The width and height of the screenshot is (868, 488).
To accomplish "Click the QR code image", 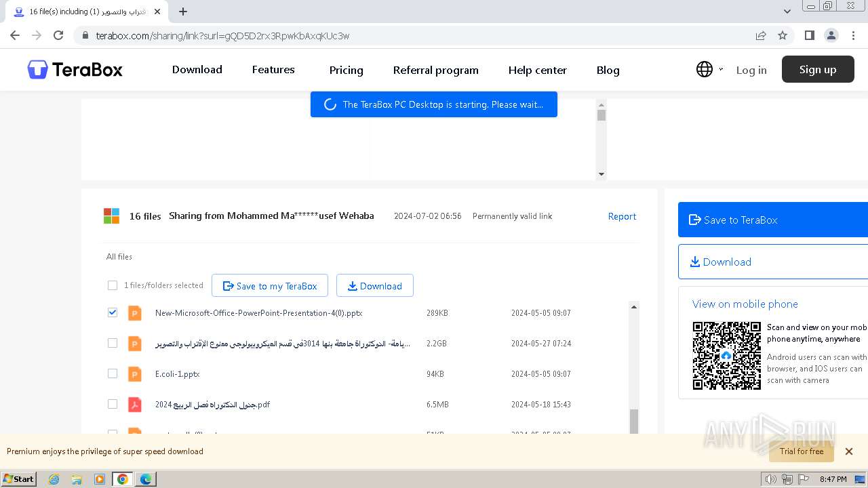I will (727, 355).
